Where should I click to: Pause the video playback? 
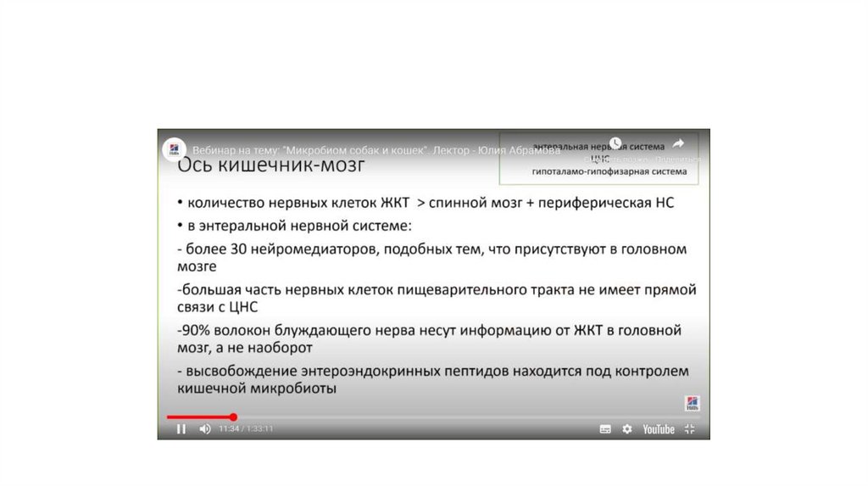pos(181,428)
